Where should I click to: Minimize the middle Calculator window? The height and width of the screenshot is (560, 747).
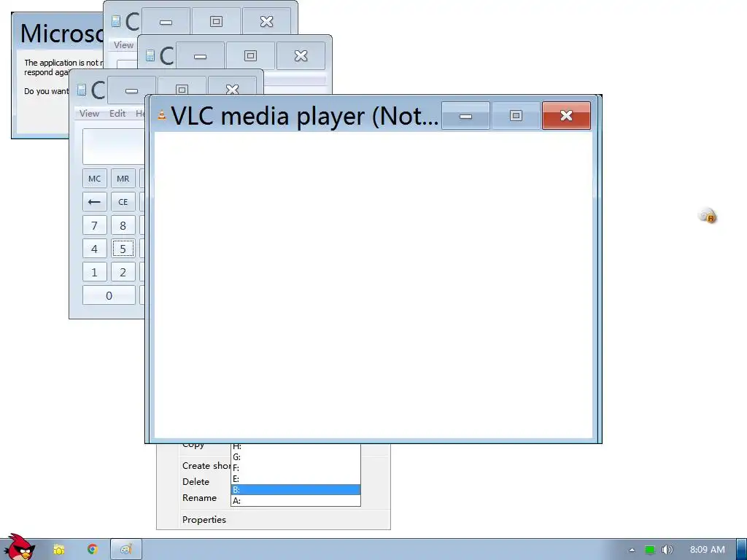[200, 55]
